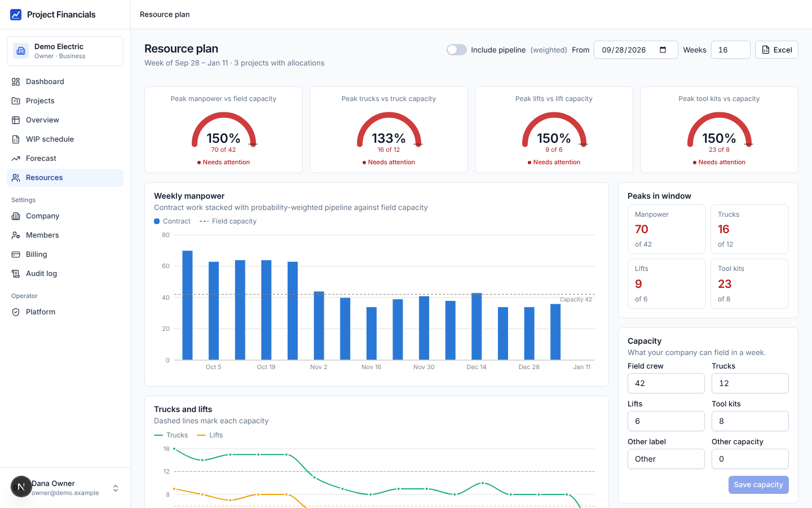Click the Lifts capacity input
Viewport: 812px width, 508px height.
666,421
